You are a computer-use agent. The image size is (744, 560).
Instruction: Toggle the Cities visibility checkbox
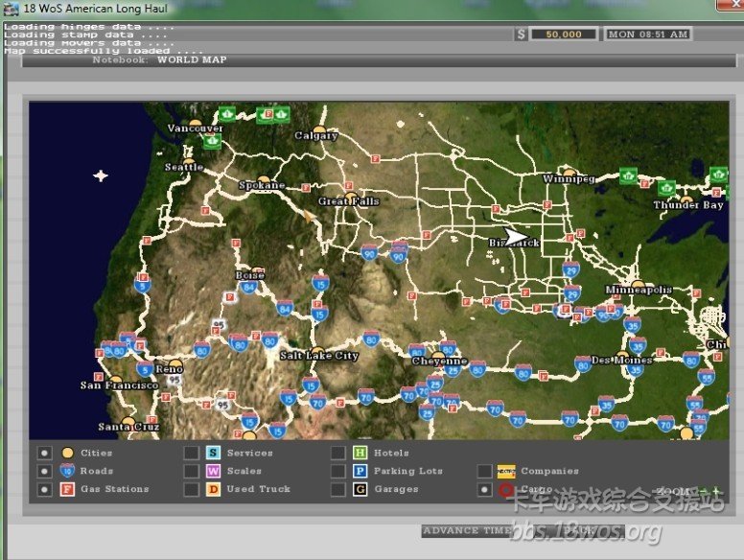point(44,453)
